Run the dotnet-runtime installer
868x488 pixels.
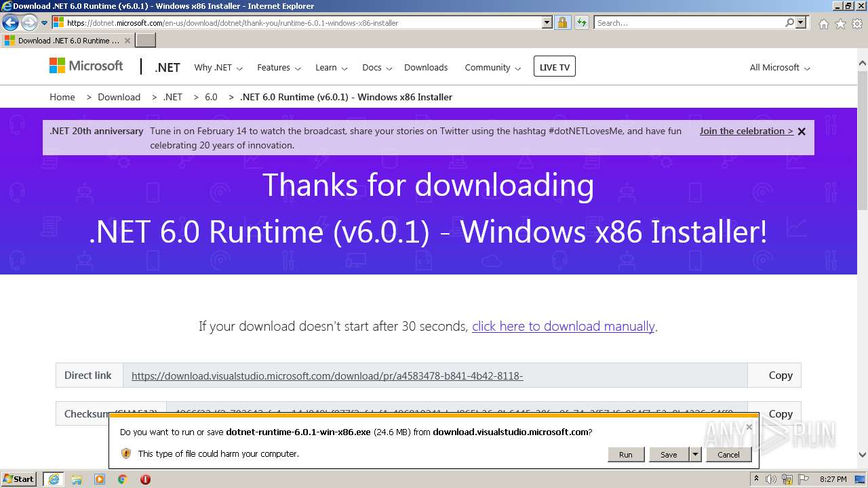coord(625,454)
